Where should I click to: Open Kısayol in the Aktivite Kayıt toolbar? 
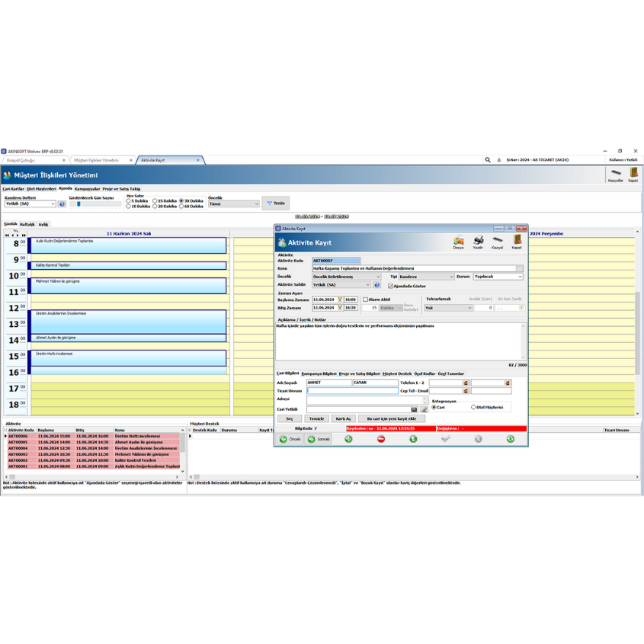click(497, 242)
